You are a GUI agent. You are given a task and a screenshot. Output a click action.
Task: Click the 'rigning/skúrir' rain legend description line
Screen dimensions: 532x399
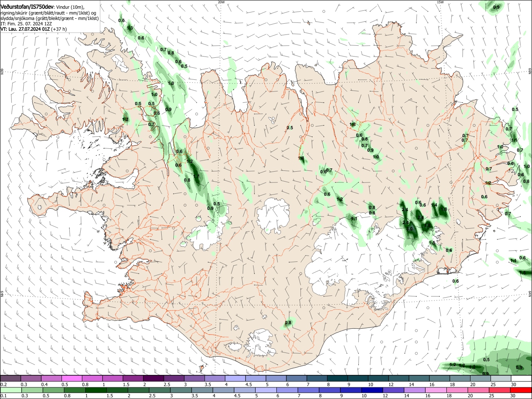point(48,13)
